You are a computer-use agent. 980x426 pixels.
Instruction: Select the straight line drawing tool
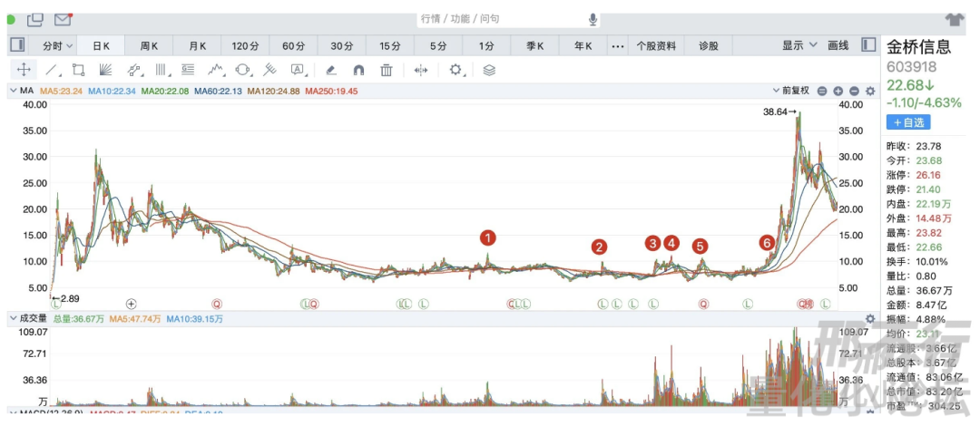point(52,69)
